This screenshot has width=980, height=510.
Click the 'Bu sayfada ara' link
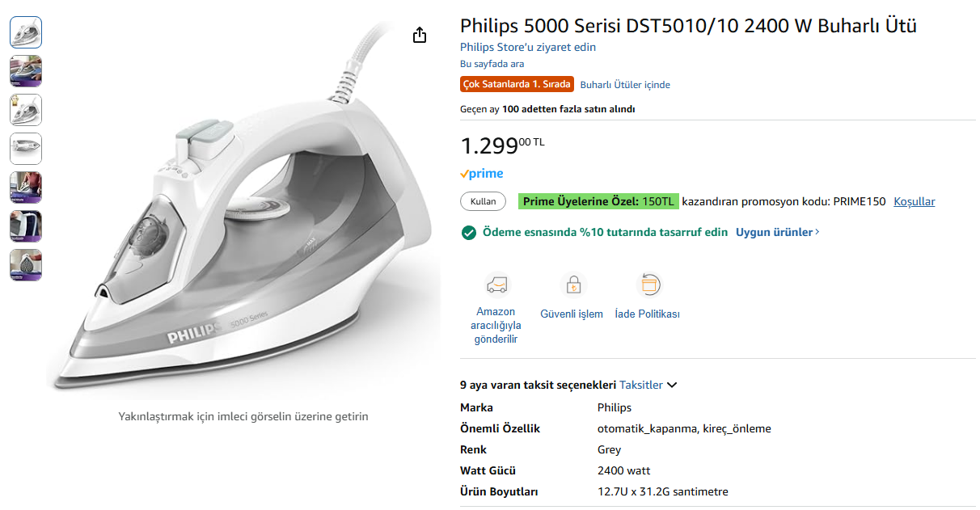492,64
